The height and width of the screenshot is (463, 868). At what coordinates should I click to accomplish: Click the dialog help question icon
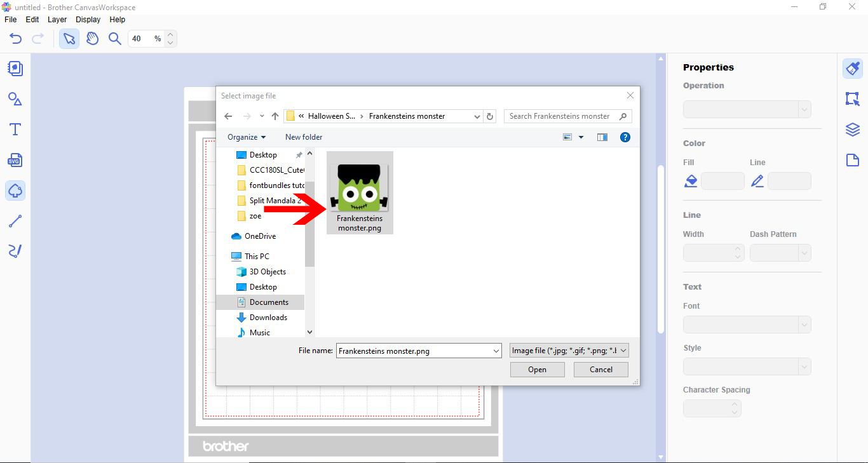pyautogui.click(x=625, y=137)
